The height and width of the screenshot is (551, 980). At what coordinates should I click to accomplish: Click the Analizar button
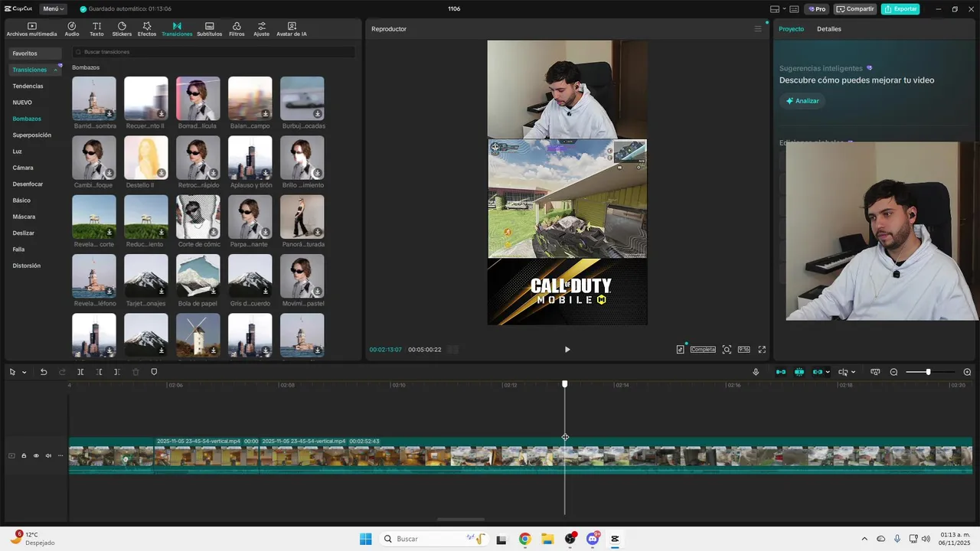tap(802, 101)
